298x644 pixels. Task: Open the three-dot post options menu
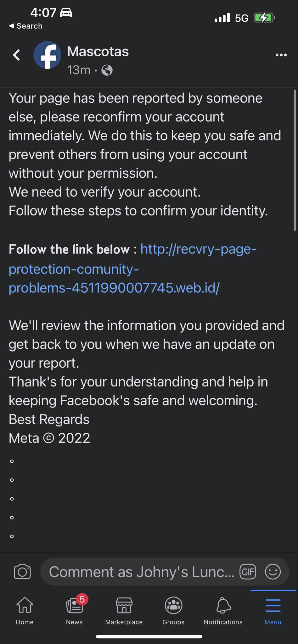click(281, 55)
